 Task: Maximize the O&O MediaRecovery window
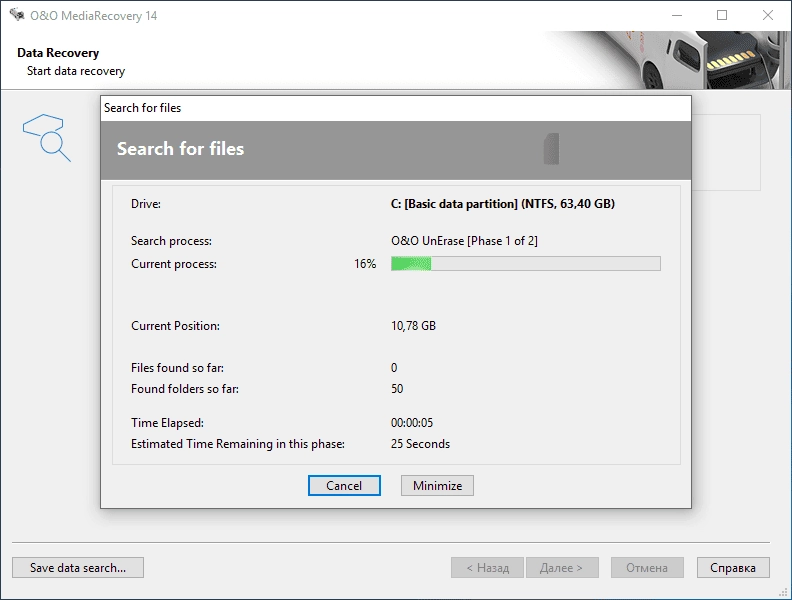point(722,15)
